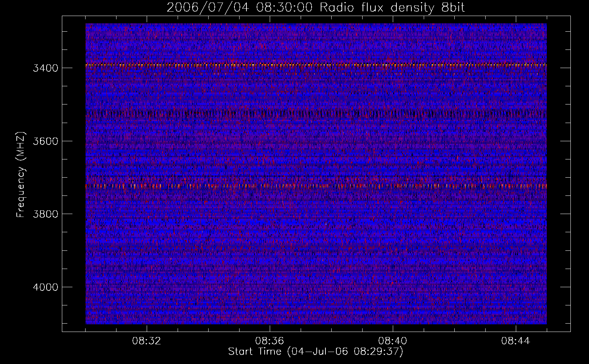Click the 08:36 time axis label
589x364 pixels.
coord(269,341)
